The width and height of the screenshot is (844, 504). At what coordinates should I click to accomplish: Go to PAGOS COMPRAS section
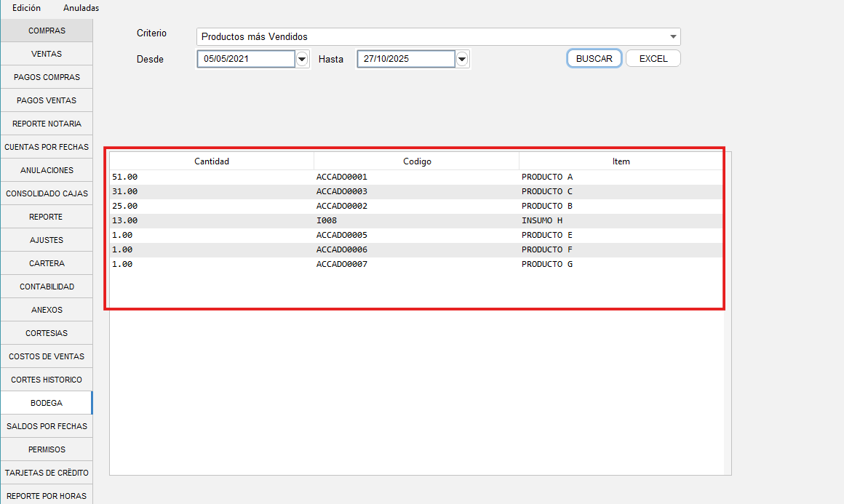tap(47, 77)
